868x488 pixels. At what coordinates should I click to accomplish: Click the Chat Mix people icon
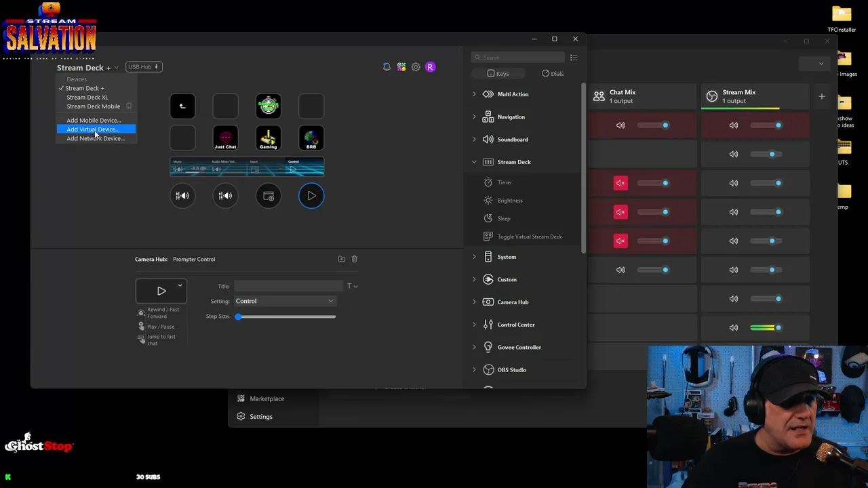click(x=599, y=96)
